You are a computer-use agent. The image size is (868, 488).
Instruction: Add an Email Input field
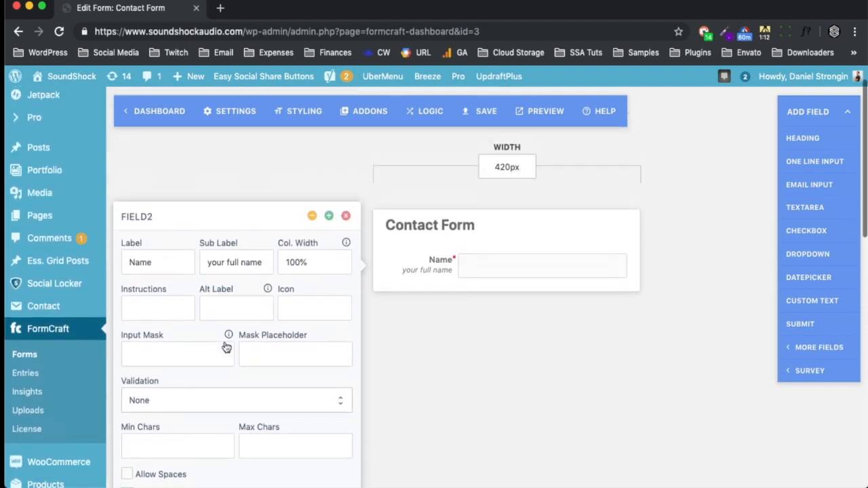pyautogui.click(x=818, y=184)
